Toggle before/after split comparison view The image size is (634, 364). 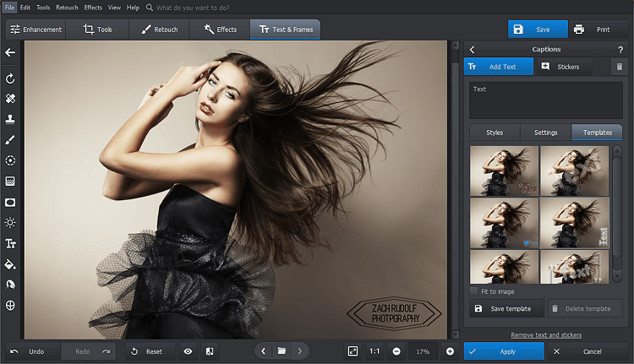[x=210, y=351]
